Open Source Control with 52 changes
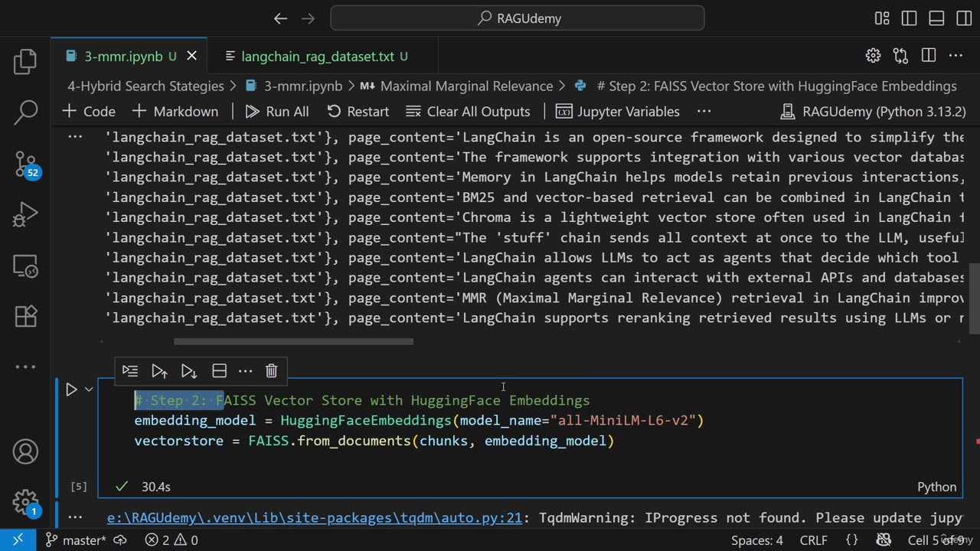 pos(25,164)
